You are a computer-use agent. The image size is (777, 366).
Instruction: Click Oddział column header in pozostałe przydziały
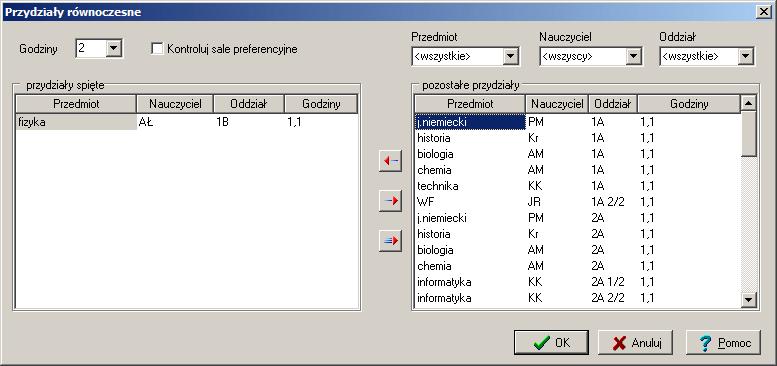click(x=613, y=104)
